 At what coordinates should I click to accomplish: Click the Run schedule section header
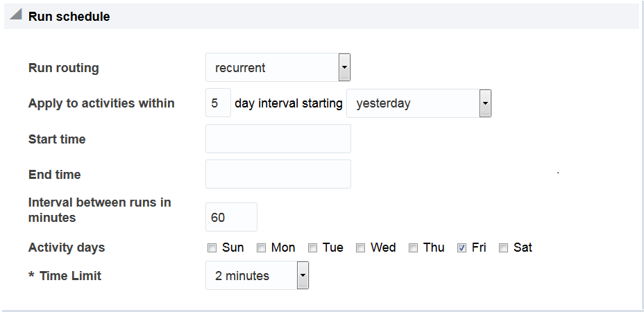(x=69, y=17)
